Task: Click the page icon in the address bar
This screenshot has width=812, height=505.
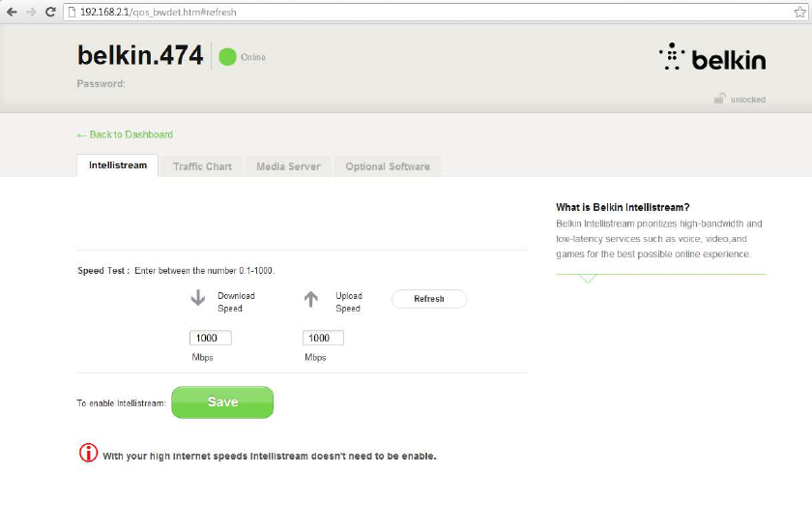Action: tap(72, 12)
